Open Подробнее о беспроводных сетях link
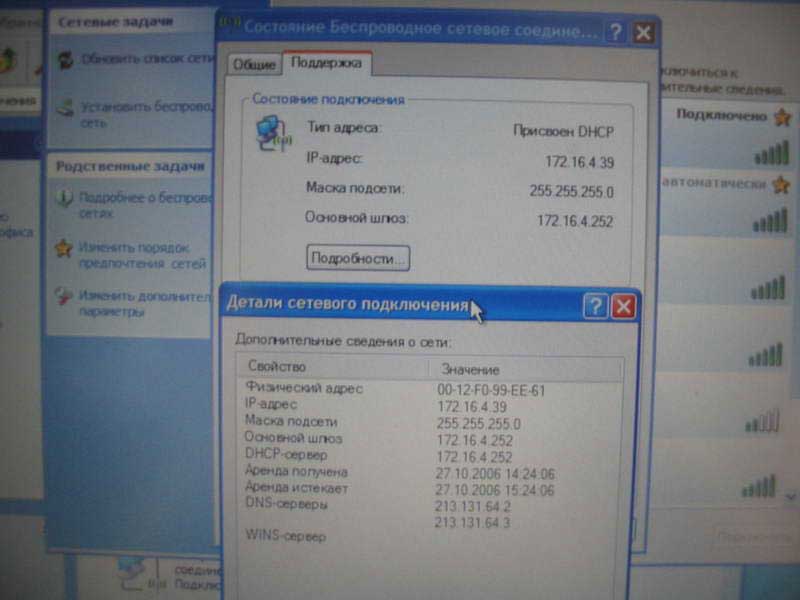The image size is (800, 600). (145, 205)
